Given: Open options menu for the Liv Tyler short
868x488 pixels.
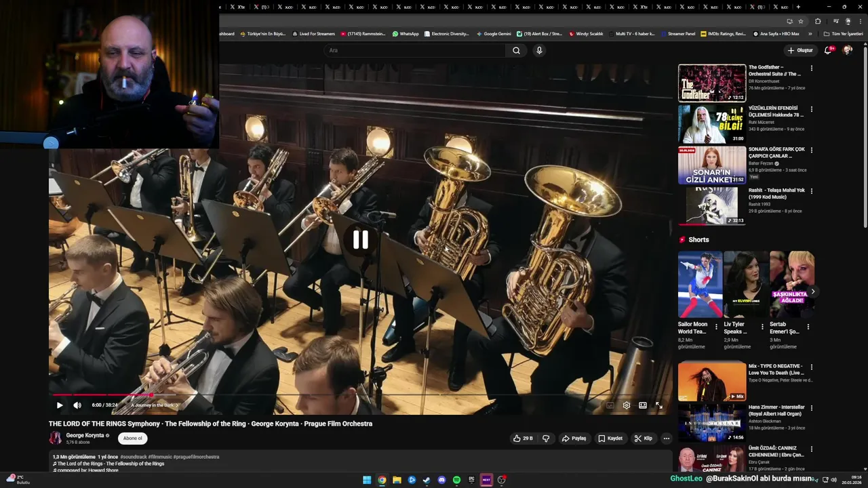Looking at the screenshot, I should (x=762, y=327).
